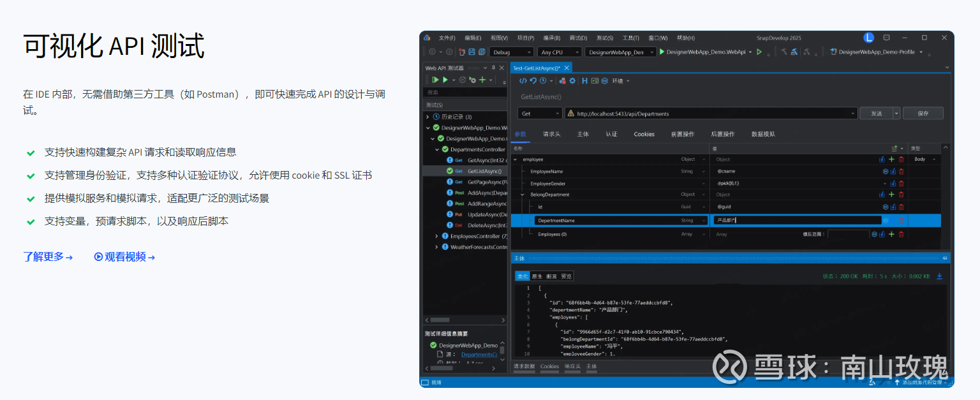980x400 pixels.
Task: Pin the Web API 测试器 panel
Action: 493,68
